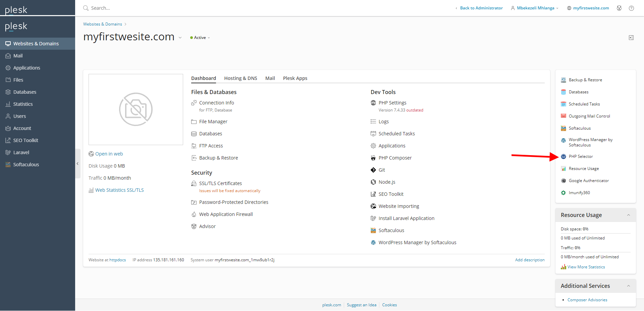This screenshot has width=644, height=311.
Task: Click the Google Authenticator icon
Action: point(563,181)
